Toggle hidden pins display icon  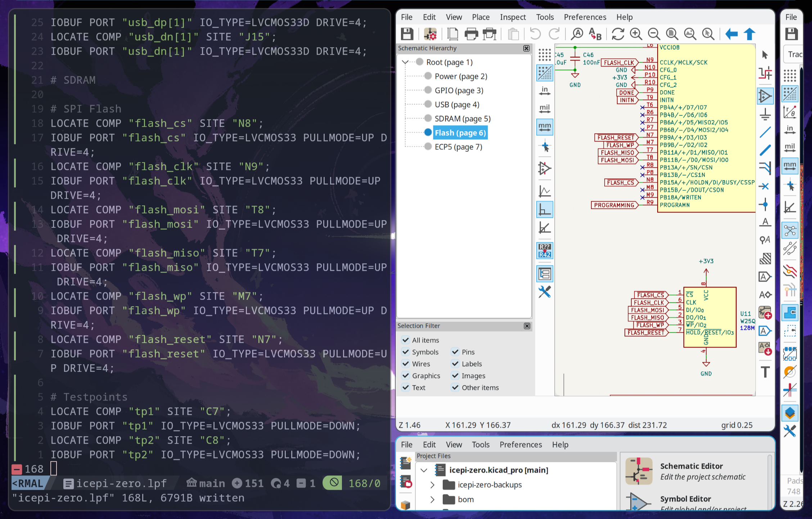click(545, 168)
